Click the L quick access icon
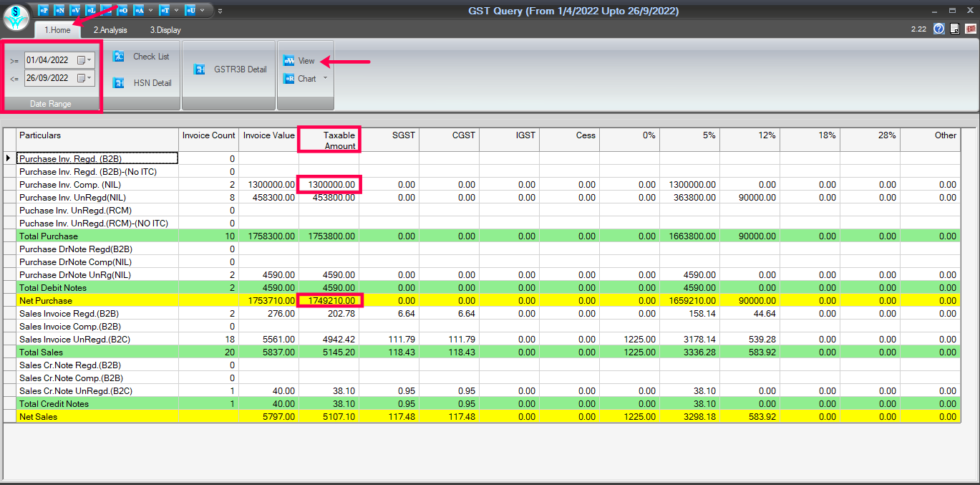Viewport: 980px width, 485px height. point(91,11)
